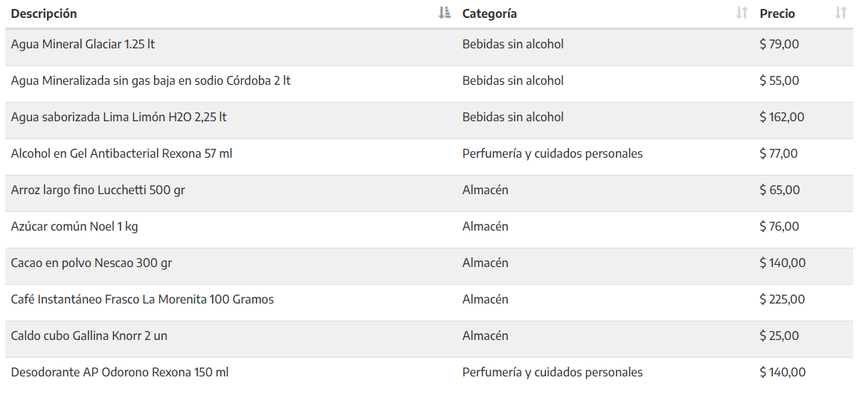Select Caldo cubo Gallina Knorr 2 un

click(x=89, y=335)
